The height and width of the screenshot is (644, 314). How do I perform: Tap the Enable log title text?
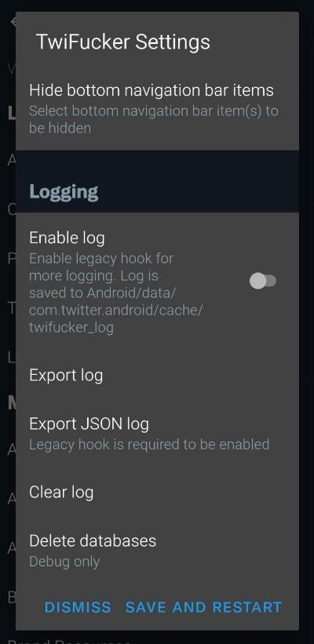pos(67,238)
